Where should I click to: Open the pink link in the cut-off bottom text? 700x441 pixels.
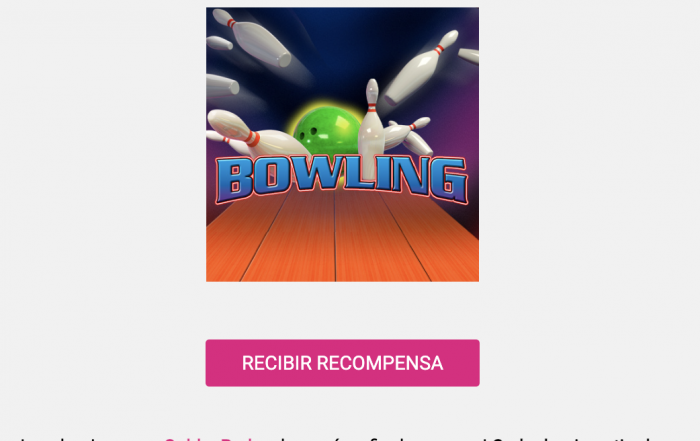[210, 438]
